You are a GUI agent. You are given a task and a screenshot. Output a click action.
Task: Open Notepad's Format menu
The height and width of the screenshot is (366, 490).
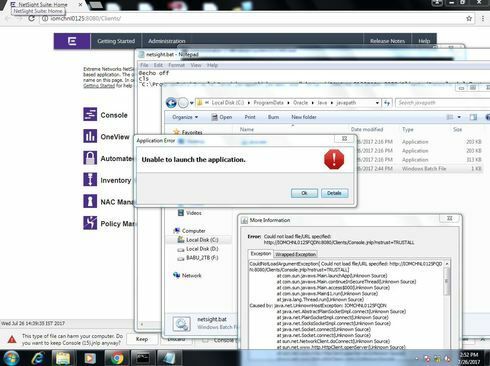point(176,65)
